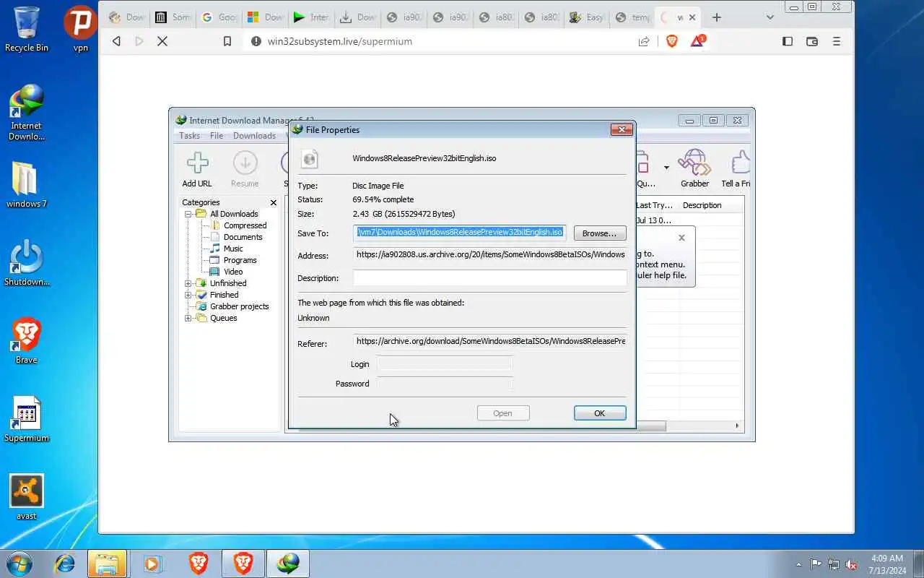Click the vpn desktop shortcut
This screenshot has width=924, height=578.
click(x=81, y=29)
